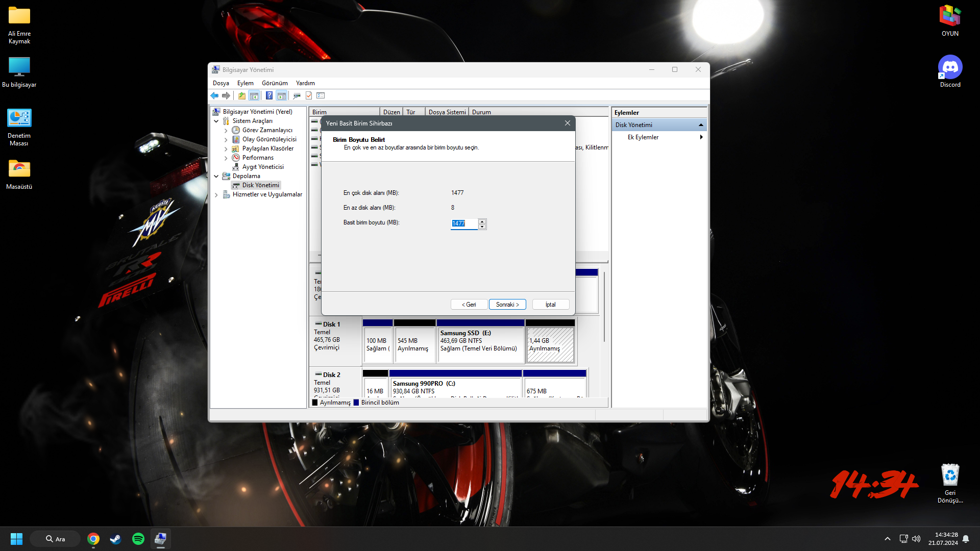Collapse the Disk Yönetimi section in Eylemler

pos(701,125)
